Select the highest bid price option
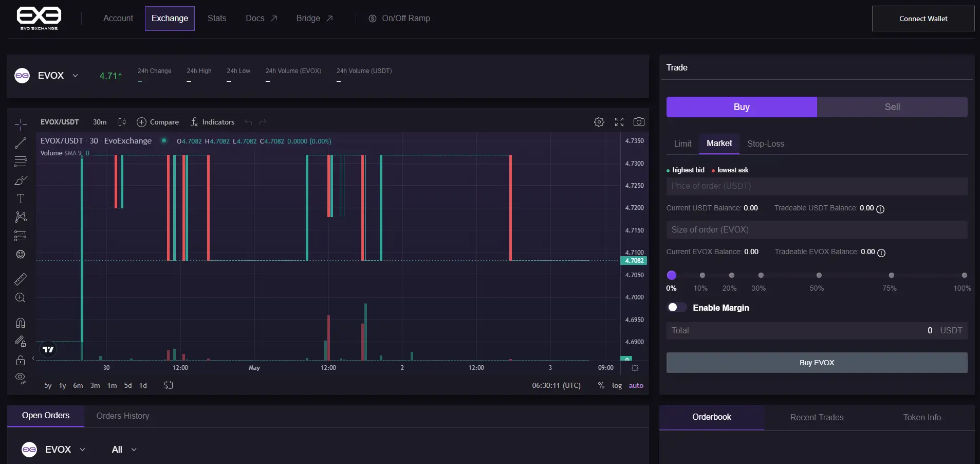The image size is (980, 464). click(686, 170)
